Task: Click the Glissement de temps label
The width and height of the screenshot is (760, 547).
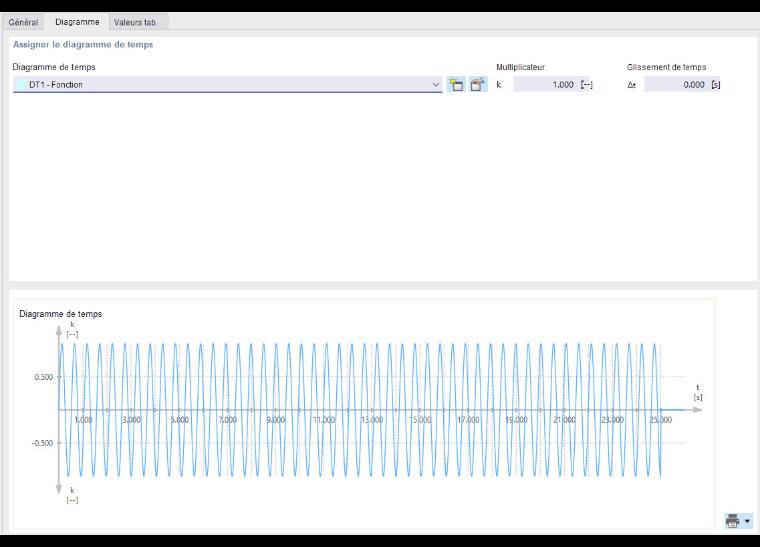Action: tap(666, 67)
